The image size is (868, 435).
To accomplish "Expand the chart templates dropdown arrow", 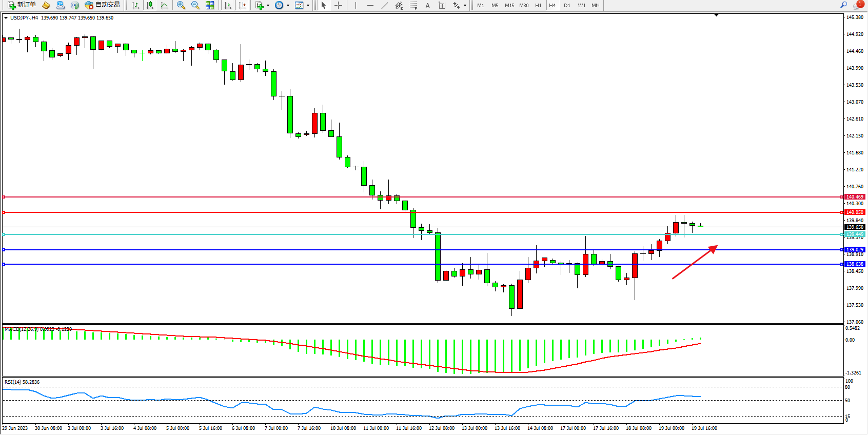I will (308, 5).
